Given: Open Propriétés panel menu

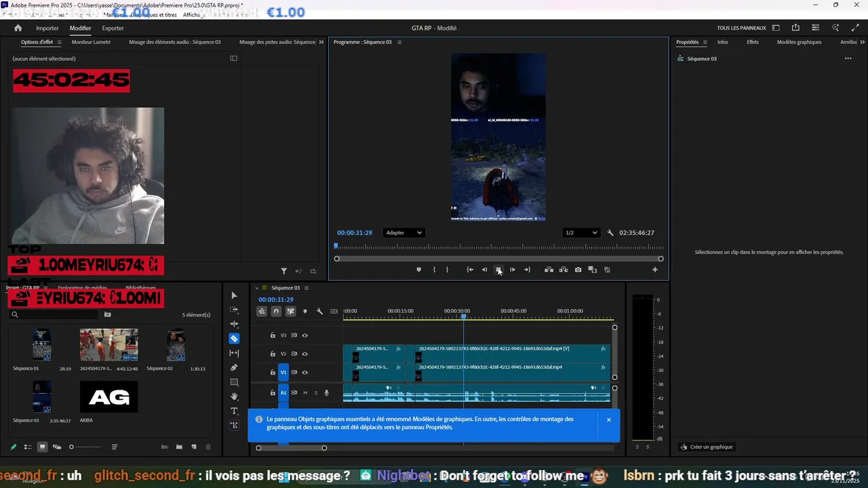Looking at the screenshot, I should click(x=705, y=42).
